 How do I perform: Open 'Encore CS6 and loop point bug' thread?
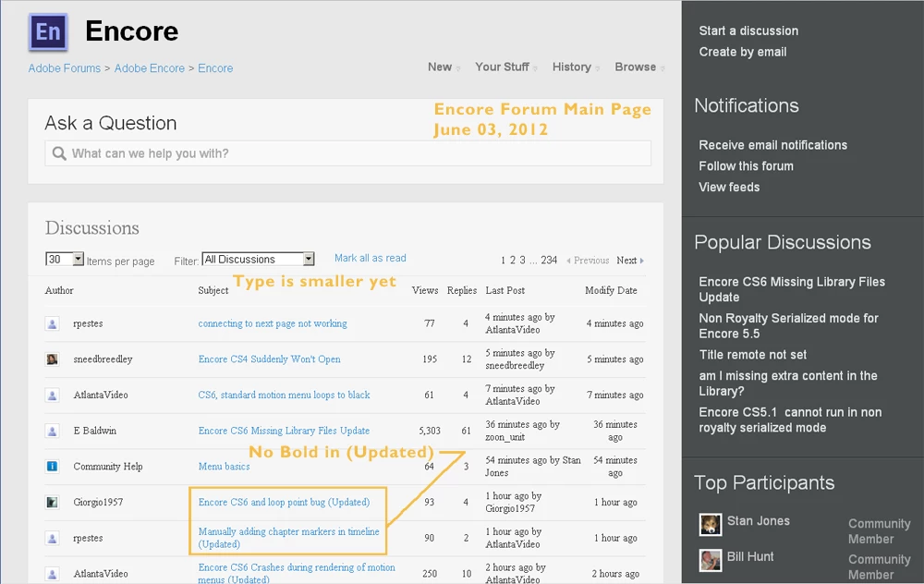pyautogui.click(x=284, y=502)
